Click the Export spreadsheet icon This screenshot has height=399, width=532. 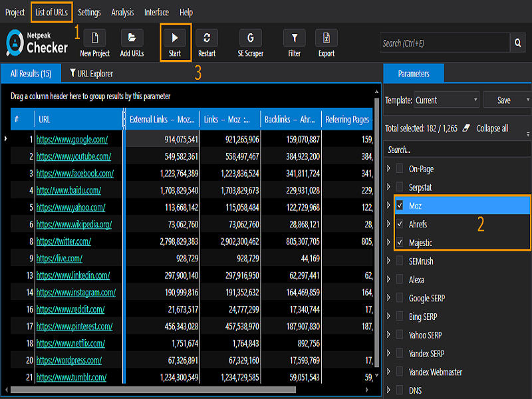coord(327,38)
